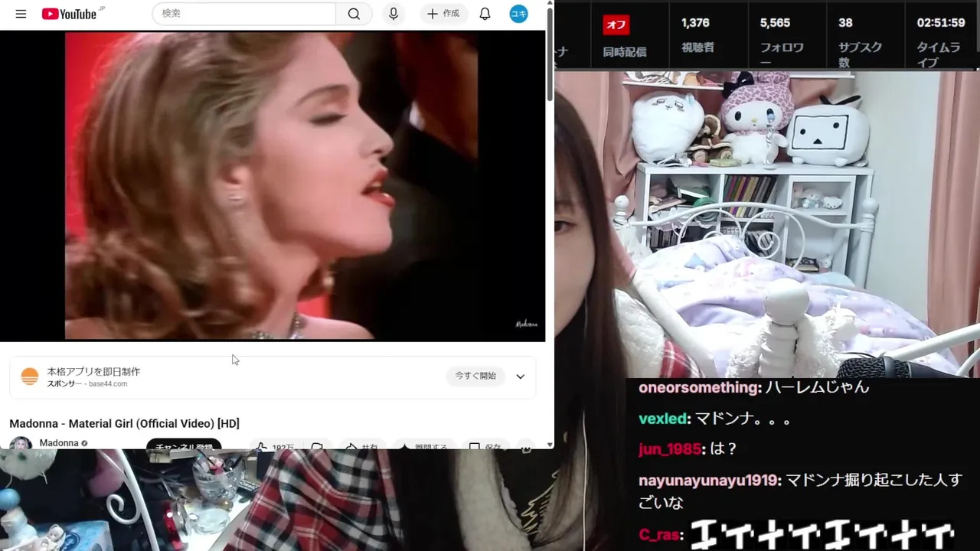Screen dimensions: 980x551
Task: Click the chat message ハーレムじゃん
Action: (817, 387)
